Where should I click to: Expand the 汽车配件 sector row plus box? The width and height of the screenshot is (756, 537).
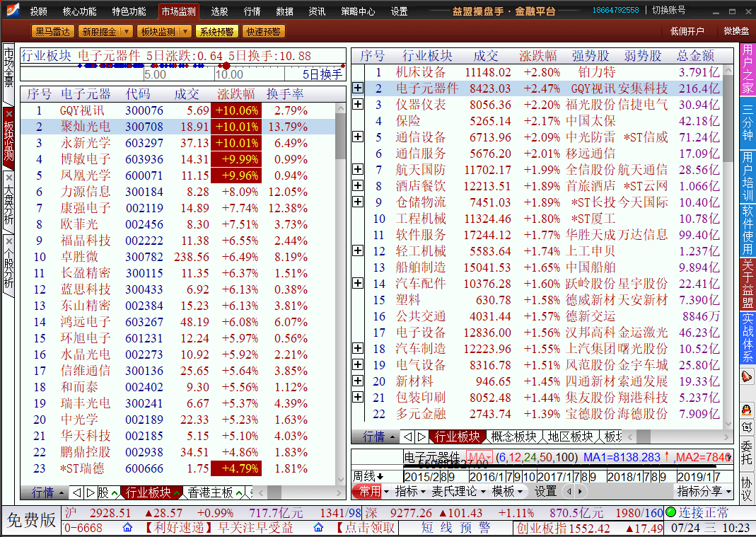pyautogui.click(x=358, y=283)
